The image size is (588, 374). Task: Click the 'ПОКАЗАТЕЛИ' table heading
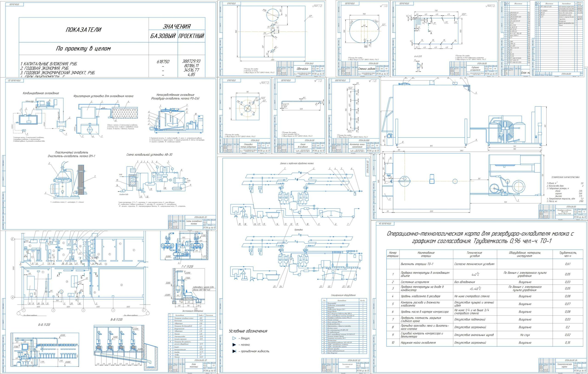click(83, 30)
